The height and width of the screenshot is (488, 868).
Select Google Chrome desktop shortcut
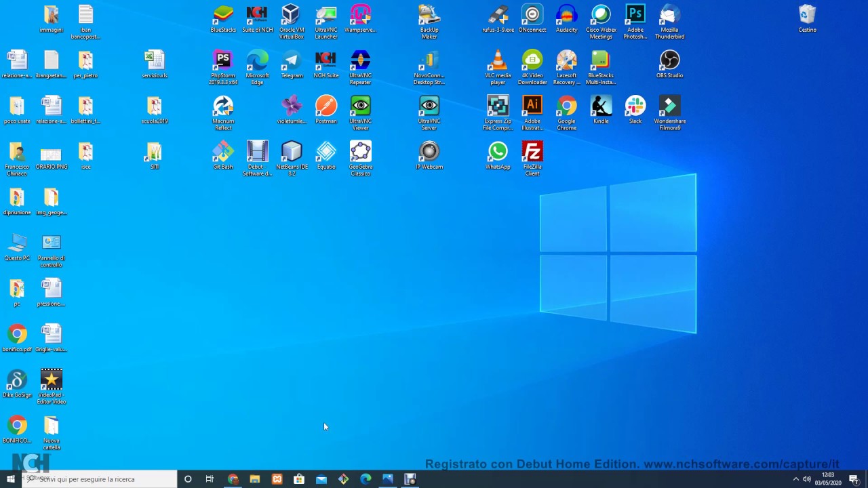pyautogui.click(x=566, y=113)
